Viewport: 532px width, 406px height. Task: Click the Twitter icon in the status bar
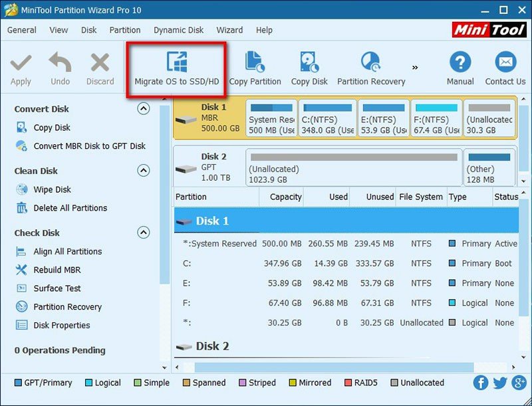(499, 383)
